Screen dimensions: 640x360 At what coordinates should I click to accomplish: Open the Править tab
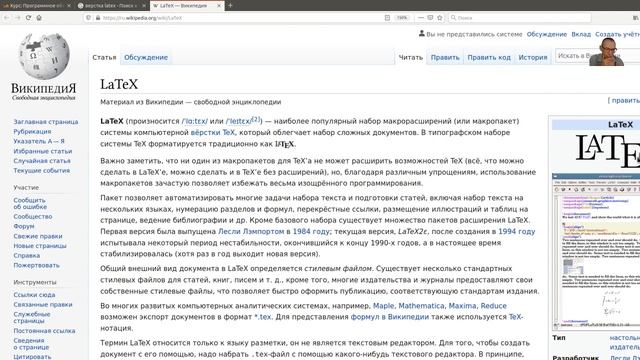445,57
